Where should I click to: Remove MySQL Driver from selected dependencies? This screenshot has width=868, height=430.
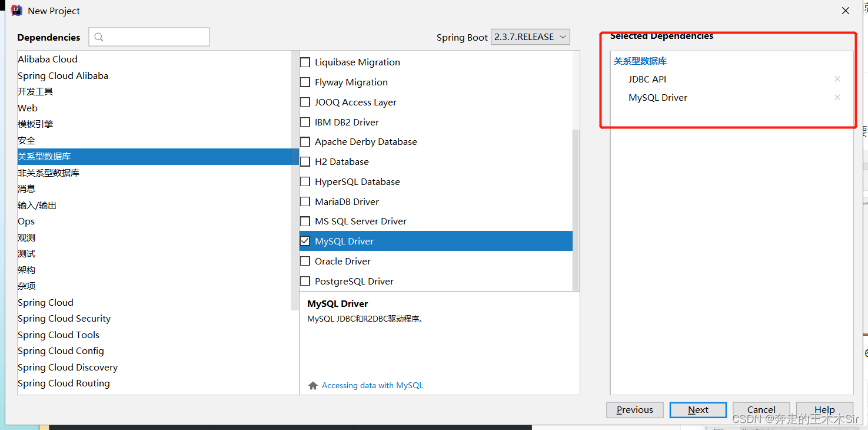(837, 97)
